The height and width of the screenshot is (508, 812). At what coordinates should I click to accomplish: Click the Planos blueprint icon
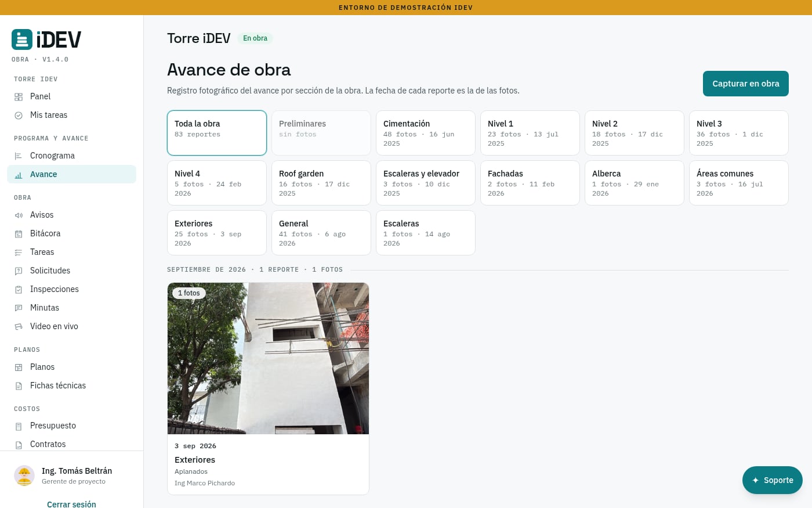[x=19, y=368]
